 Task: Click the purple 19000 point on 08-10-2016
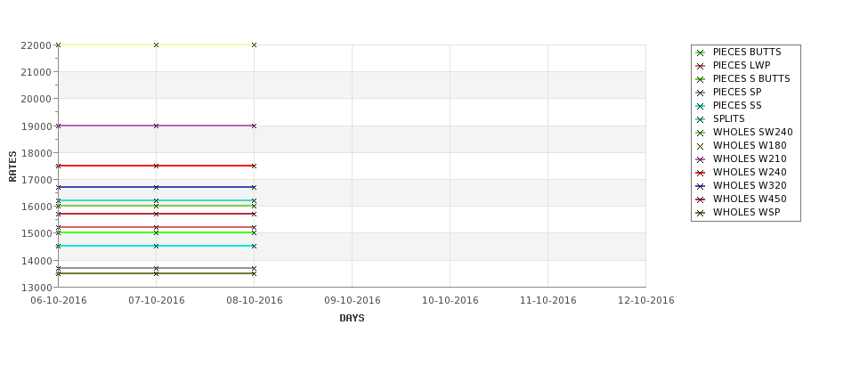pos(254,126)
